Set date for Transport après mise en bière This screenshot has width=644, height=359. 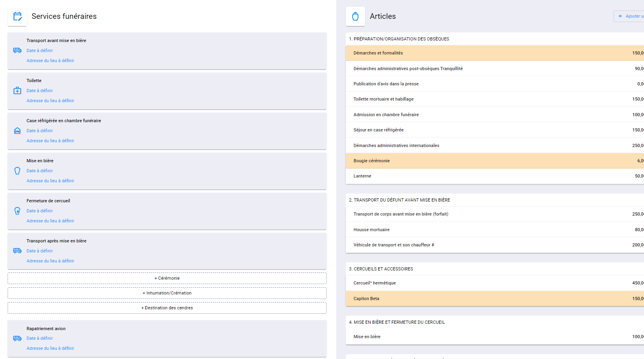tap(40, 251)
